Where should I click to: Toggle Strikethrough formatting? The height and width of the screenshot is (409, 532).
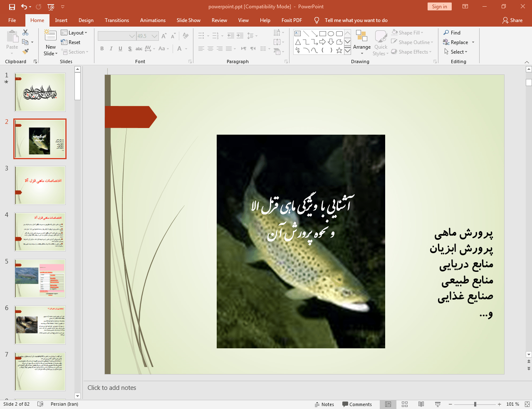(139, 49)
